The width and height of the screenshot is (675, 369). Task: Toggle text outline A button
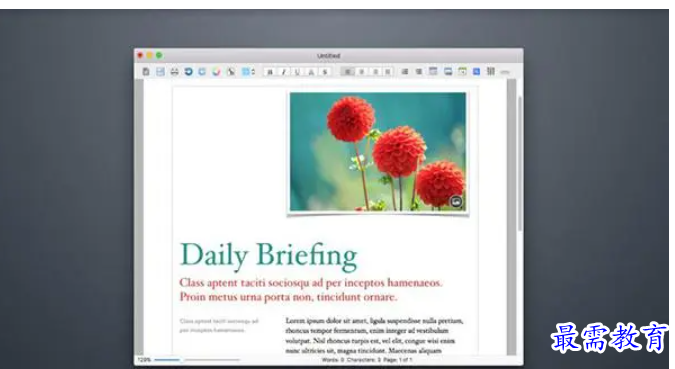pos(311,72)
